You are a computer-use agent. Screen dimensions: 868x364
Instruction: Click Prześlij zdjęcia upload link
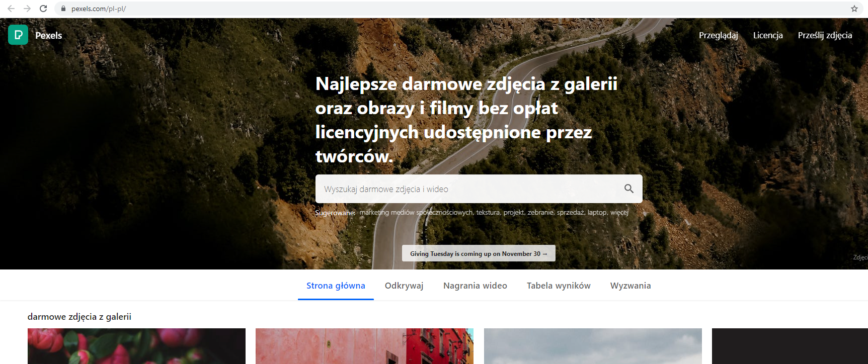[x=825, y=35]
